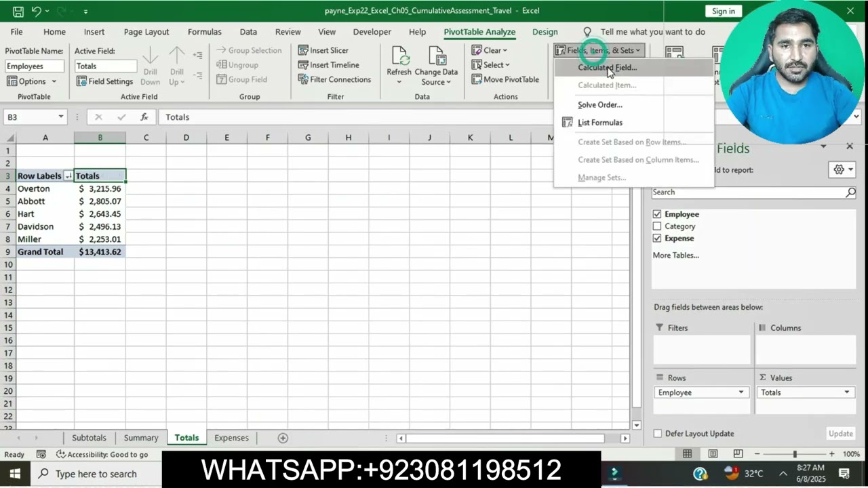Click the More Tables link
868x488 pixels.
pos(675,256)
